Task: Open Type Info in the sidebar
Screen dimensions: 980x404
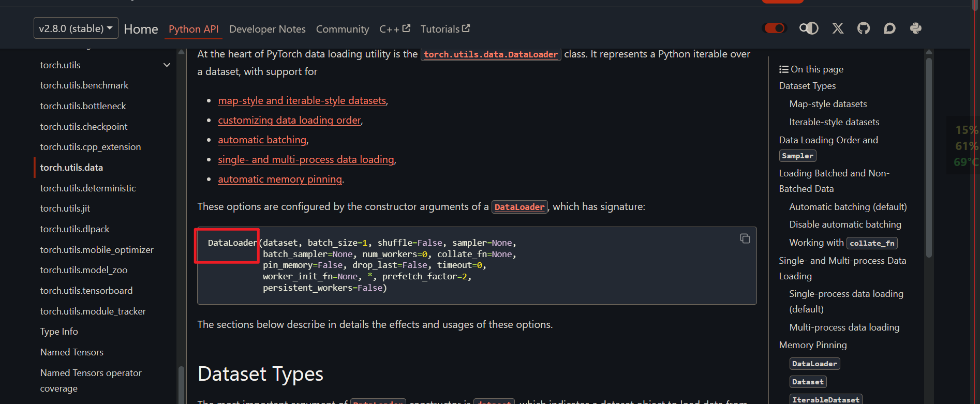Action: 59,332
